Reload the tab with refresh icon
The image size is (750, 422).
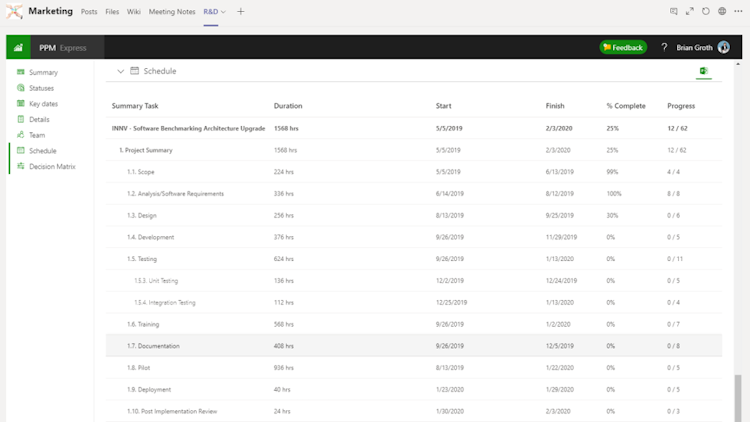click(706, 11)
